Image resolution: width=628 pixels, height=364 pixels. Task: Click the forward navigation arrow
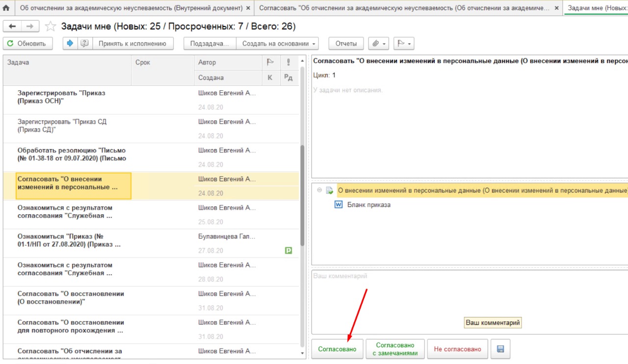coord(30,26)
